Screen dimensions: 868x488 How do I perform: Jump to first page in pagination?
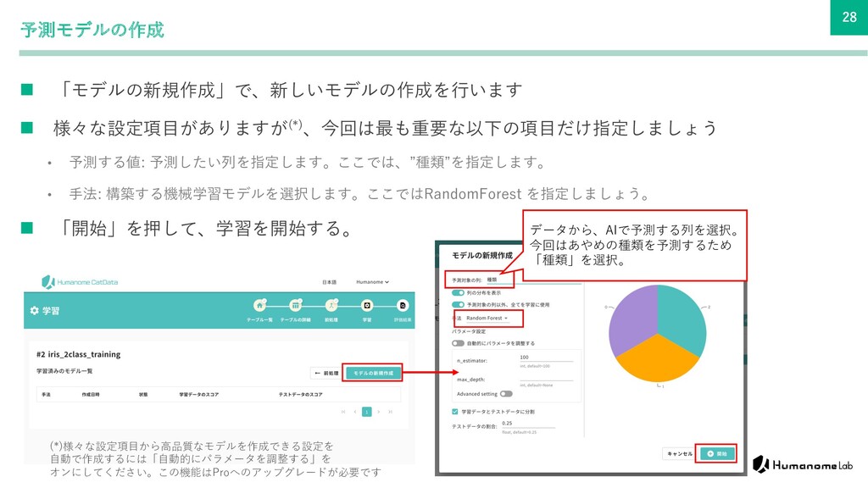point(343,412)
